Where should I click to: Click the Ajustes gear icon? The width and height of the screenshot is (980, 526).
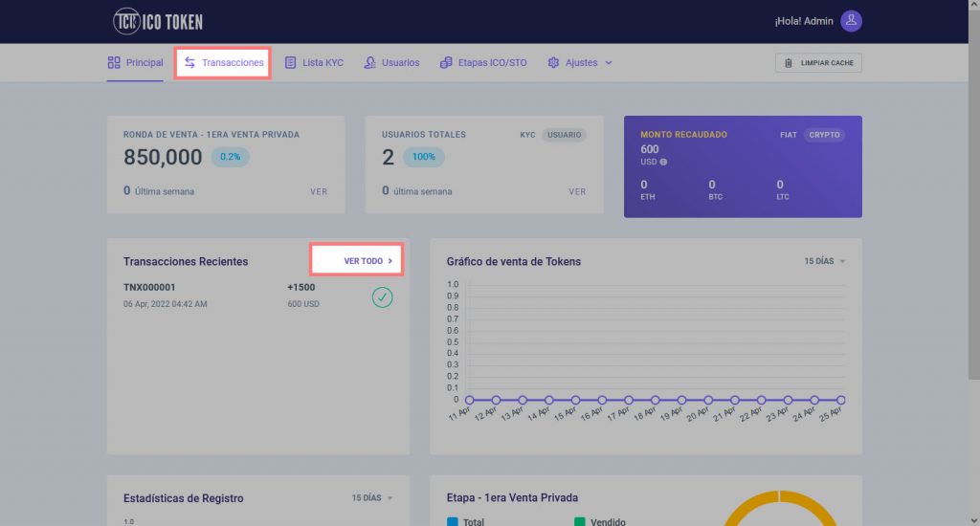[553, 62]
